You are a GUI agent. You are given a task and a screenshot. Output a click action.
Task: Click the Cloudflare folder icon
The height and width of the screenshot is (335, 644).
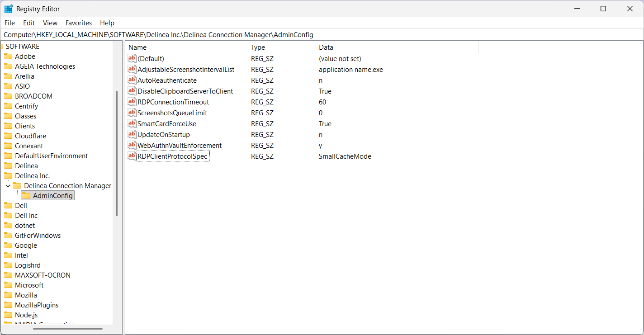pos(8,136)
